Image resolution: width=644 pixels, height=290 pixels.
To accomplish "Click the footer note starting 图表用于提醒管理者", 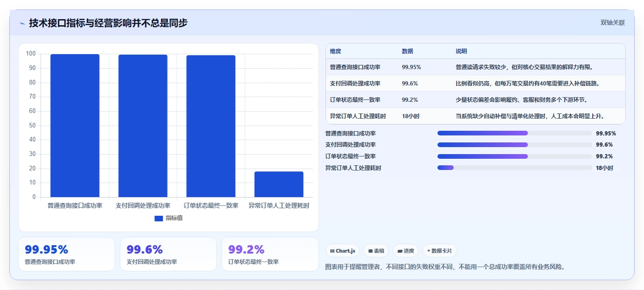I will tap(445, 267).
